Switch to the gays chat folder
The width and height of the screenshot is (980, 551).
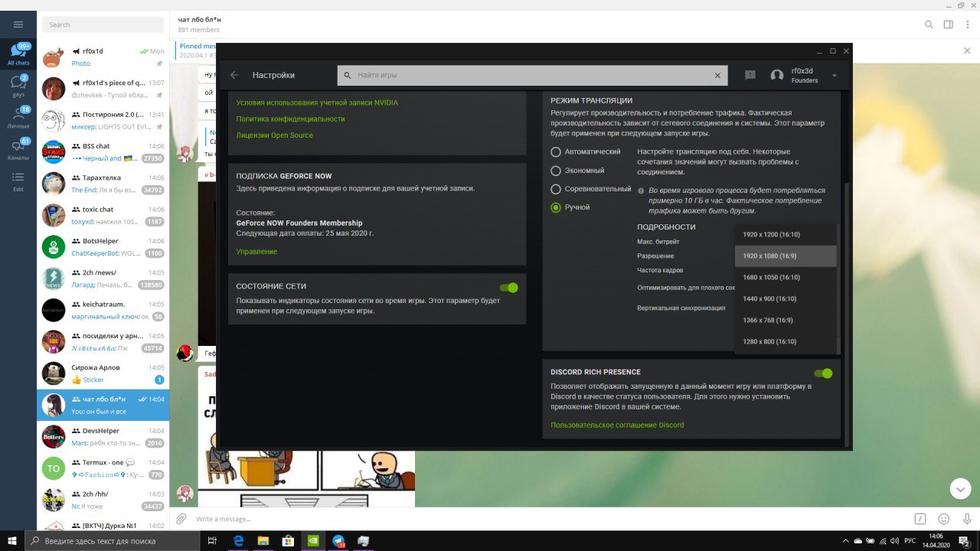18,85
